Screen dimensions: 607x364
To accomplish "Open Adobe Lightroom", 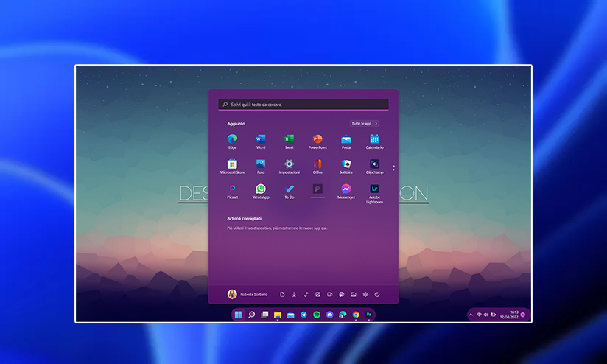I will (374, 194).
